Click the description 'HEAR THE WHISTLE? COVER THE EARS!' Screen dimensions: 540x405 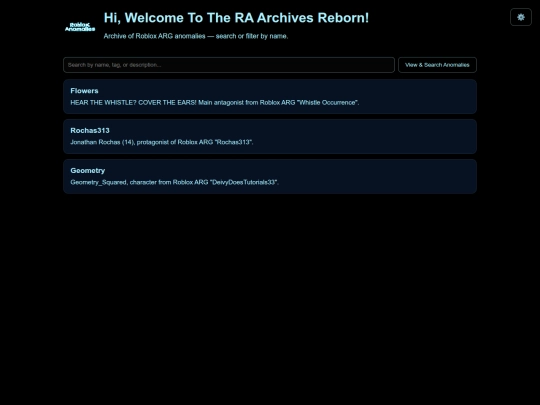(133, 103)
